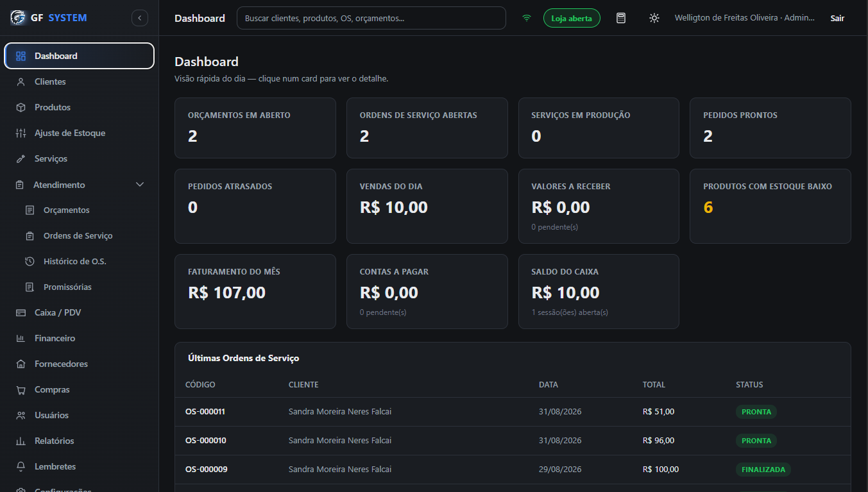Open the Pedidos Atrasados card

point(255,206)
